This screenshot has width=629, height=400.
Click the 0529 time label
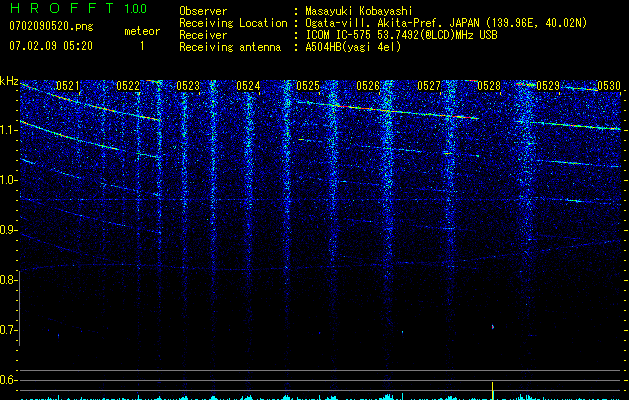click(x=548, y=87)
